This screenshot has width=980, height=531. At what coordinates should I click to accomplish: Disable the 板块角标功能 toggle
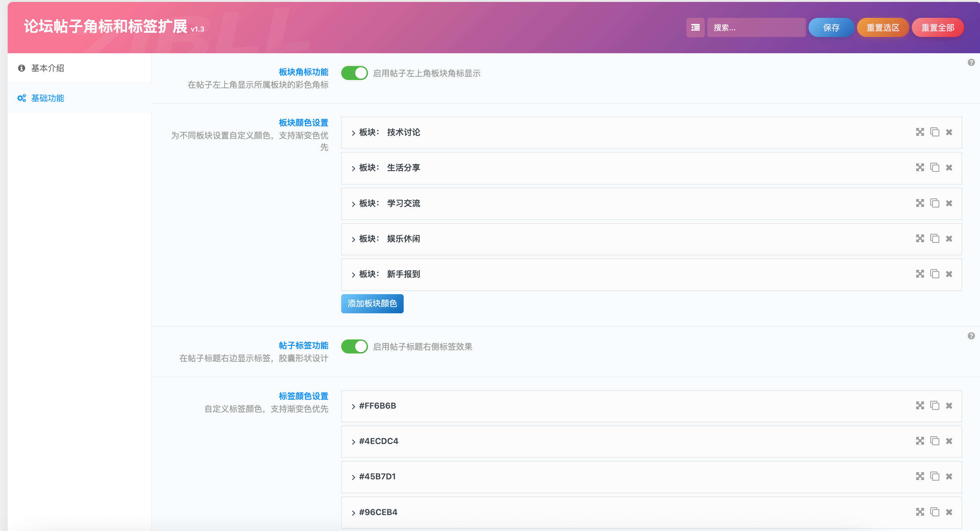pos(354,73)
